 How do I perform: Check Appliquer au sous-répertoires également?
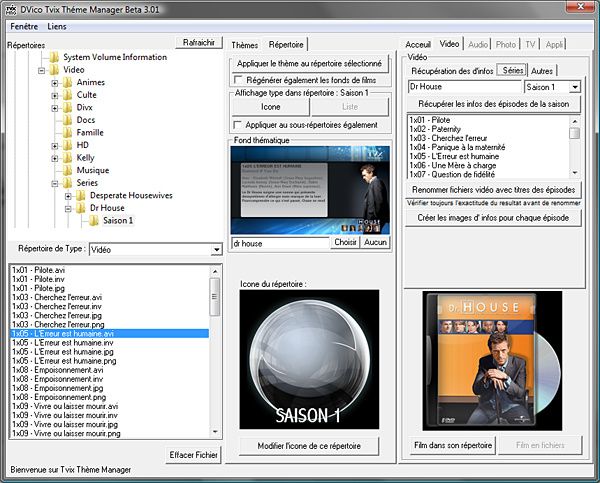[x=238, y=125]
